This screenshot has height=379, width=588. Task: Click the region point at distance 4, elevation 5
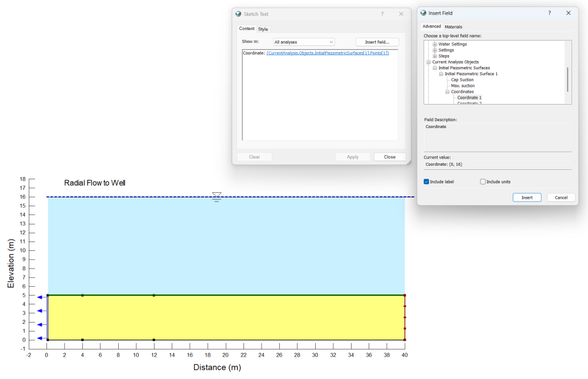tap(82, 296)
